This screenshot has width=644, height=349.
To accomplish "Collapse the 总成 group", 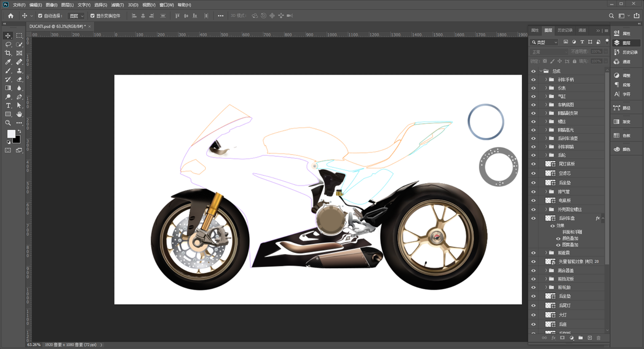I will pos(541,71).
